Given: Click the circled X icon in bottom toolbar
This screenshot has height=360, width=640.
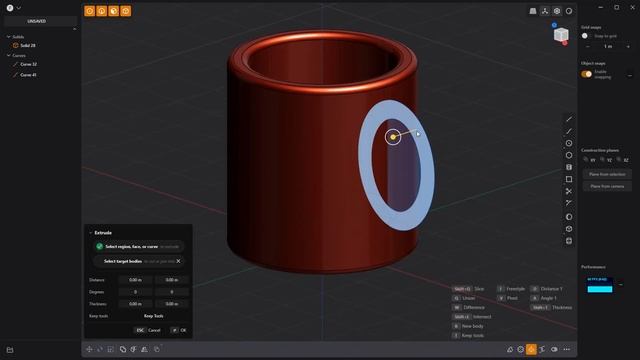Looking at the screenshot, I should click(x=520, y=349).
